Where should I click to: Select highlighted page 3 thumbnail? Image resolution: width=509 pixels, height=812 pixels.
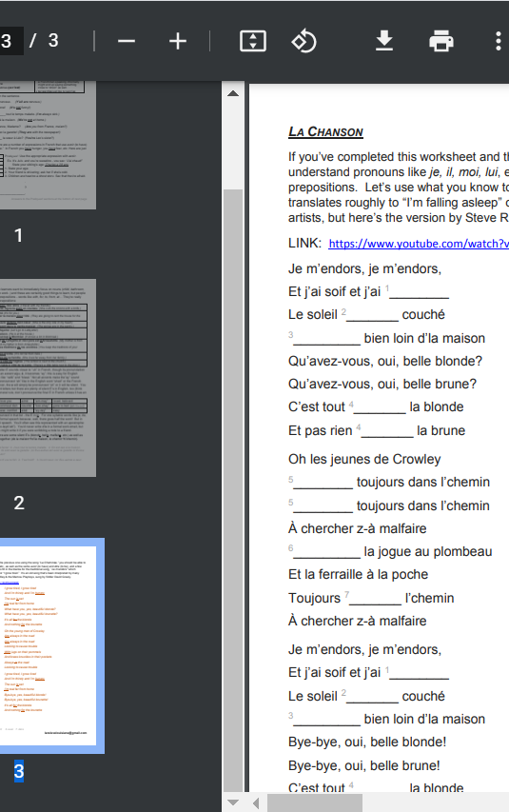coord(49,645)
